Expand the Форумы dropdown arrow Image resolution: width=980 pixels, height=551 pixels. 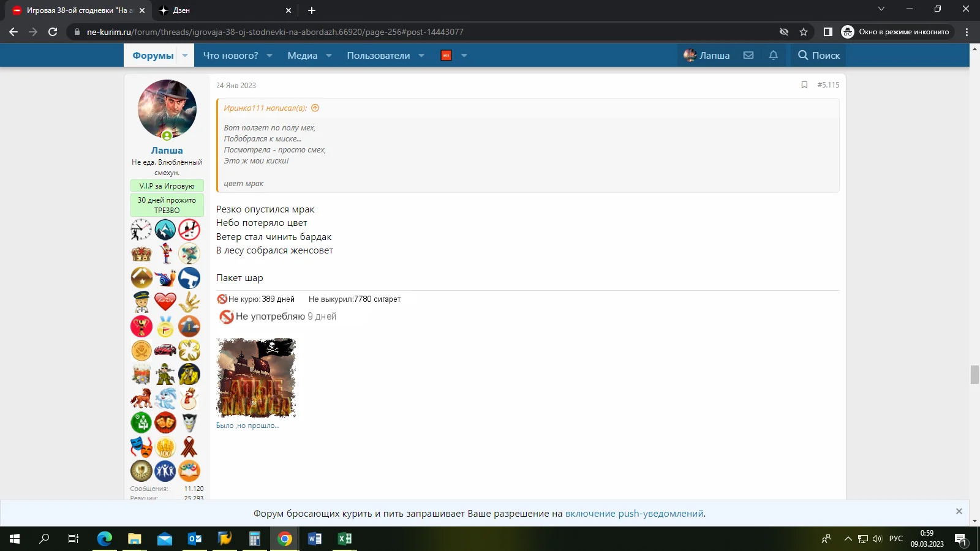click(185, 55)
